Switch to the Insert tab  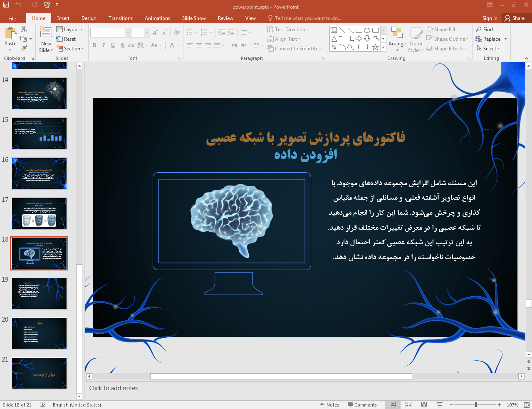[x=63, y=18]
